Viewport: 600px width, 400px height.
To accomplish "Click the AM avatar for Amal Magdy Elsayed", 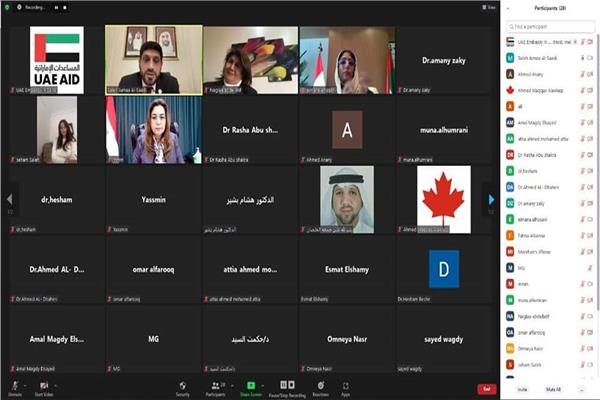I will [x=510, y=122].
